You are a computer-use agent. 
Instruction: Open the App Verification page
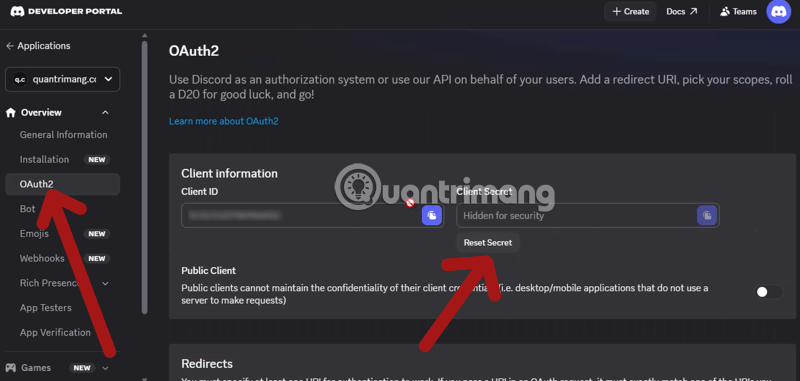55,333
